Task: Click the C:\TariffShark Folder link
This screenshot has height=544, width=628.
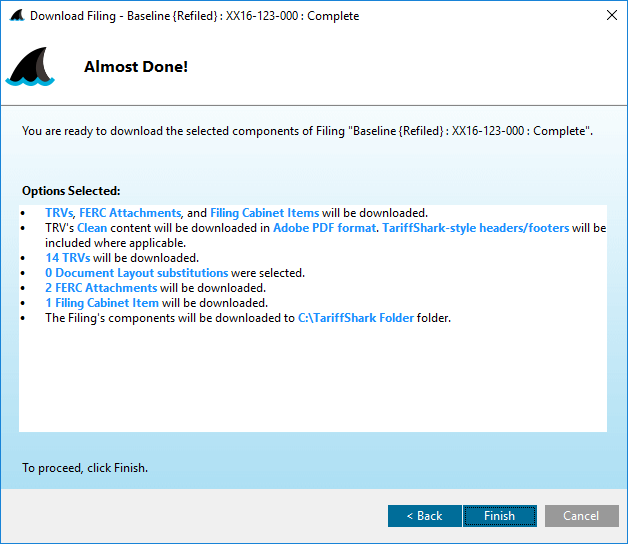Action: (356, 318)
